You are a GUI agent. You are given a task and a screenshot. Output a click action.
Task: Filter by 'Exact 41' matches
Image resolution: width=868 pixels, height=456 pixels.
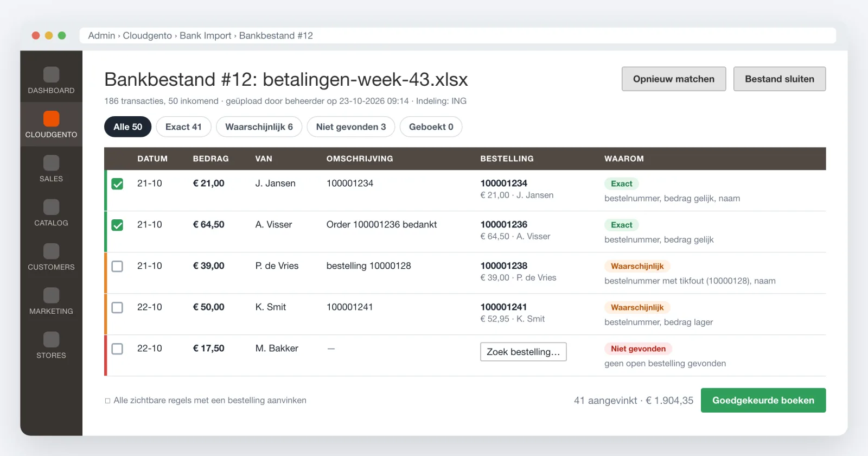(183, 127)
